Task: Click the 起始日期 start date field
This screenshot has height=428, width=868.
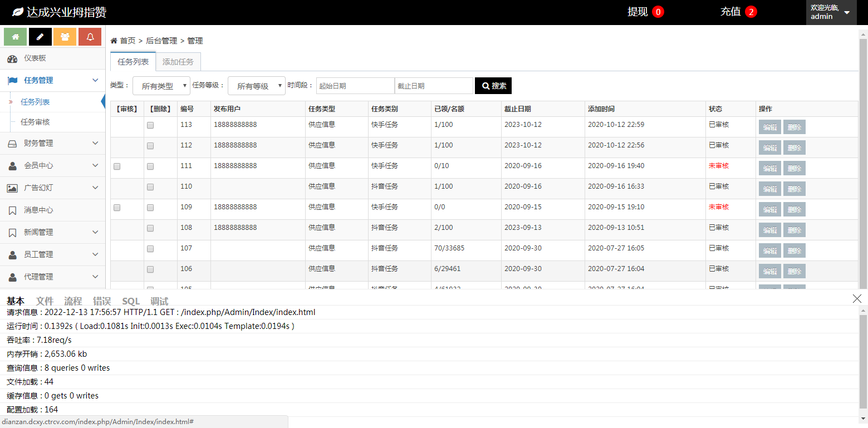Action: coord(355,86)
